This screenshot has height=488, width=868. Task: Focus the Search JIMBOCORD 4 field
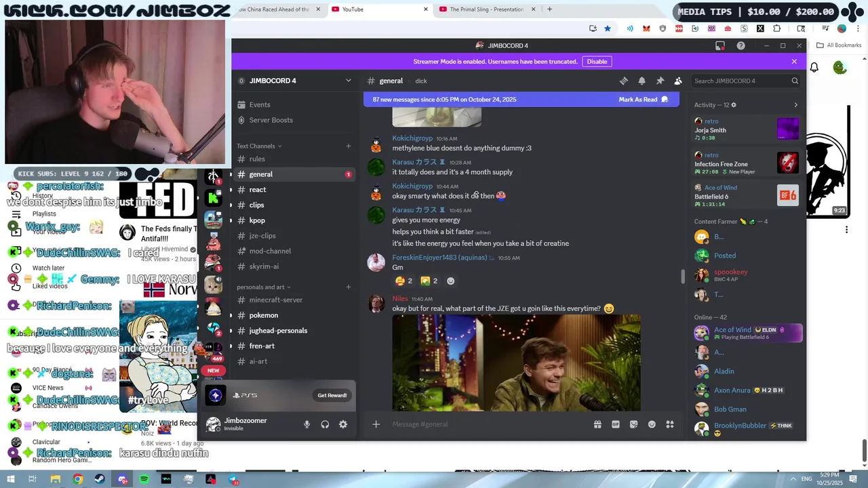pos(745,81)
